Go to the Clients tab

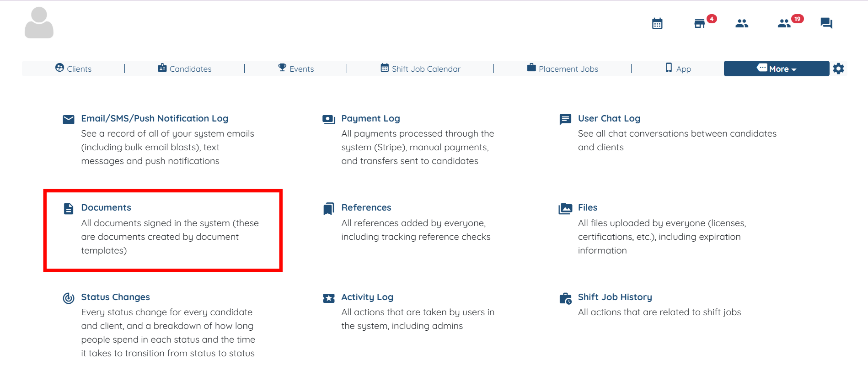(73, 69)
